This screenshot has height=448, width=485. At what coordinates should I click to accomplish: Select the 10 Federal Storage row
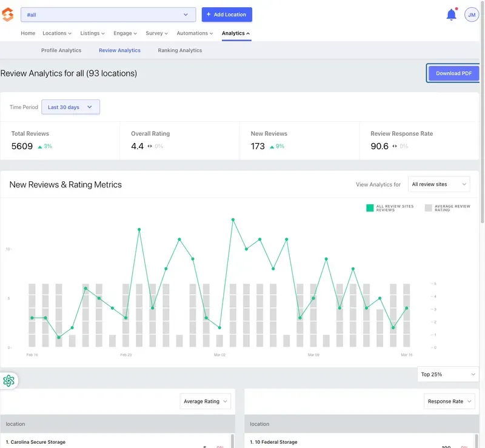[x=360, y=442]
